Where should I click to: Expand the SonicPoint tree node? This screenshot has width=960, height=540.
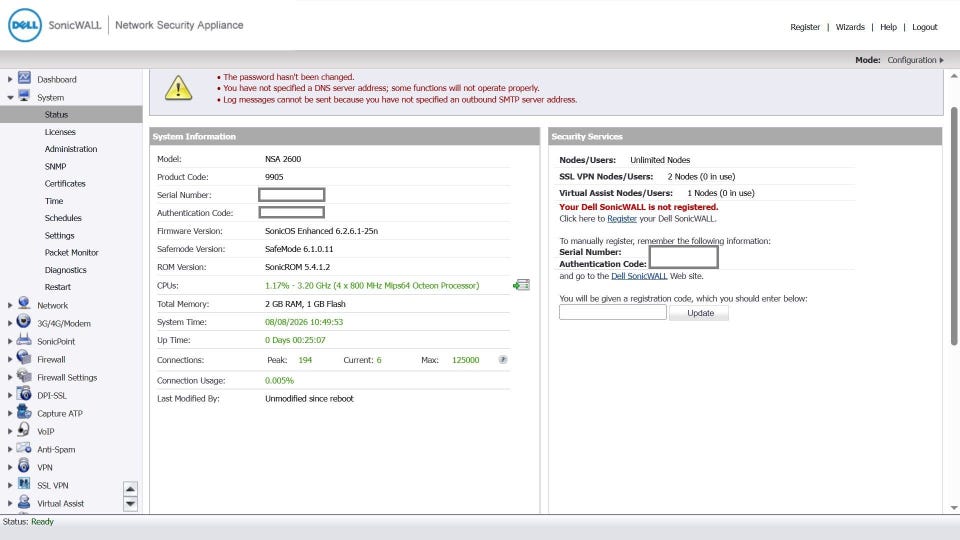(10, 342)
